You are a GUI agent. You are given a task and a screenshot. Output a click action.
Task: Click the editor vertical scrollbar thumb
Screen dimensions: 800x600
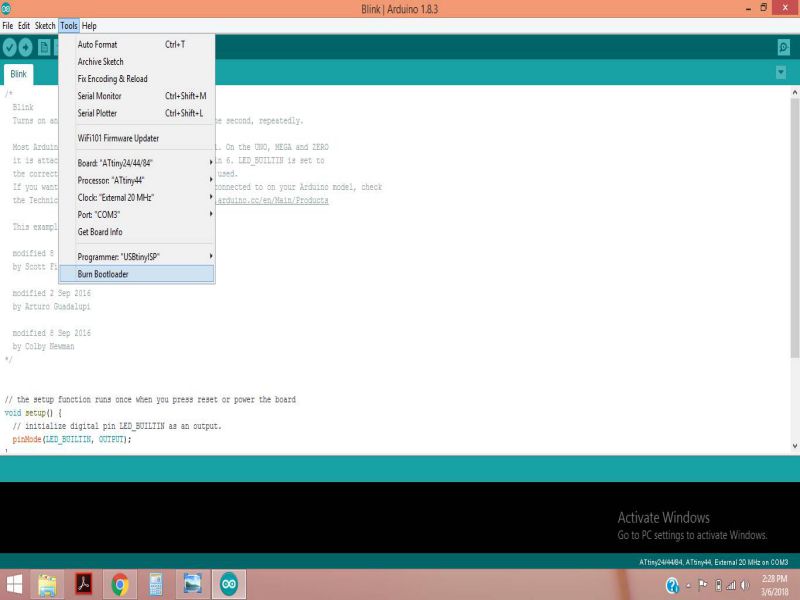[x=794, y=227]
